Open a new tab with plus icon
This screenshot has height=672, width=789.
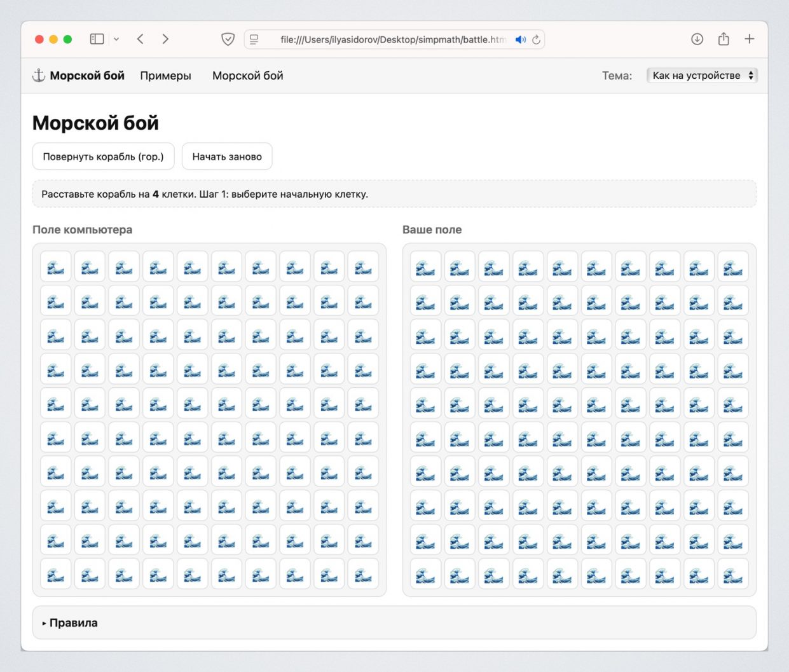pos(750,39)
